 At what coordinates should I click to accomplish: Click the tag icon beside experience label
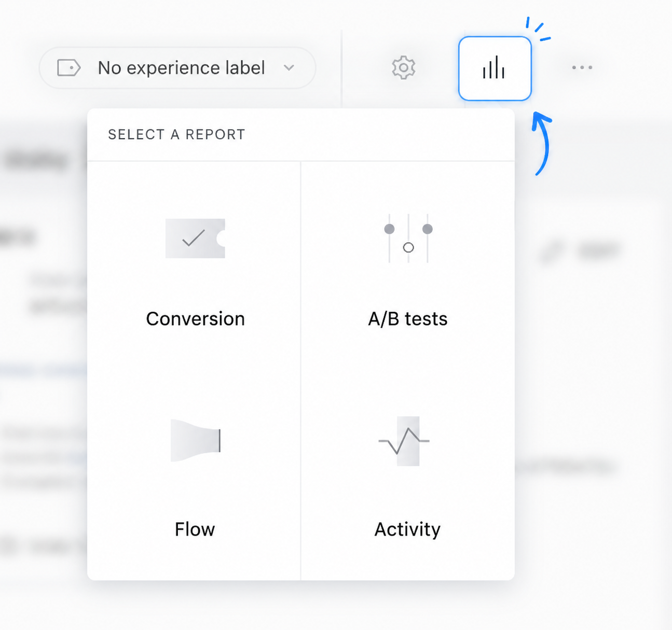pyautogui.click(x=68, y=68)
